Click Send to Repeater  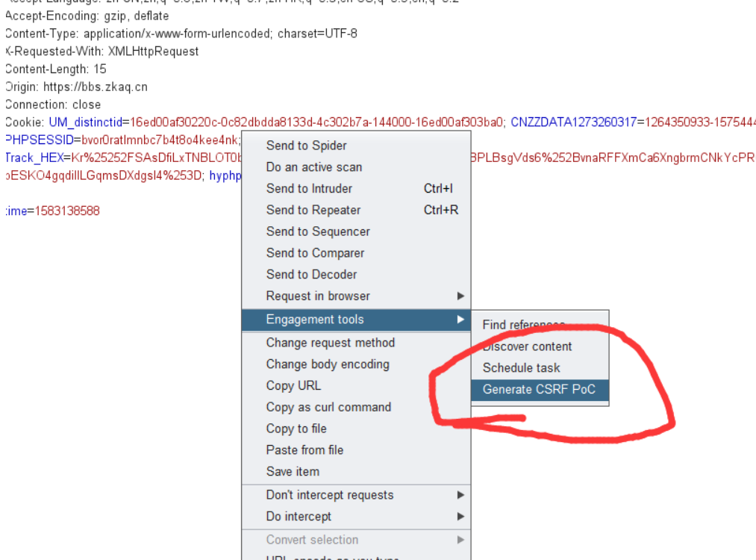[x=356, y=210]
